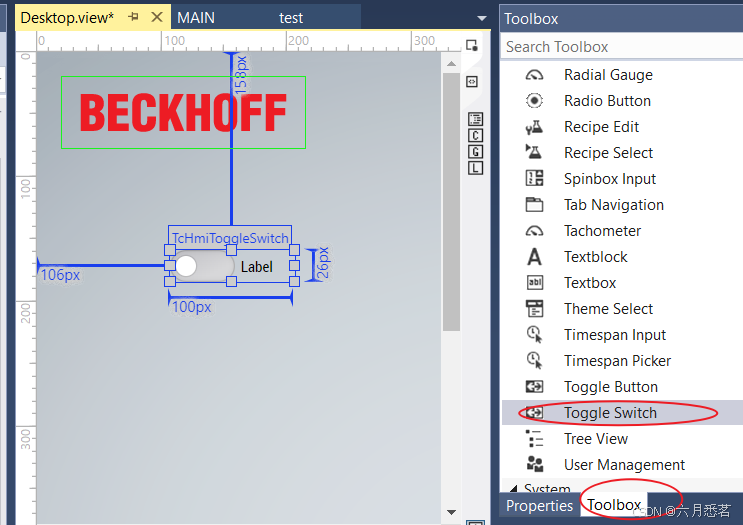Select the Radio Button text entry
743x525 pixels.
(x=607, y=101)
